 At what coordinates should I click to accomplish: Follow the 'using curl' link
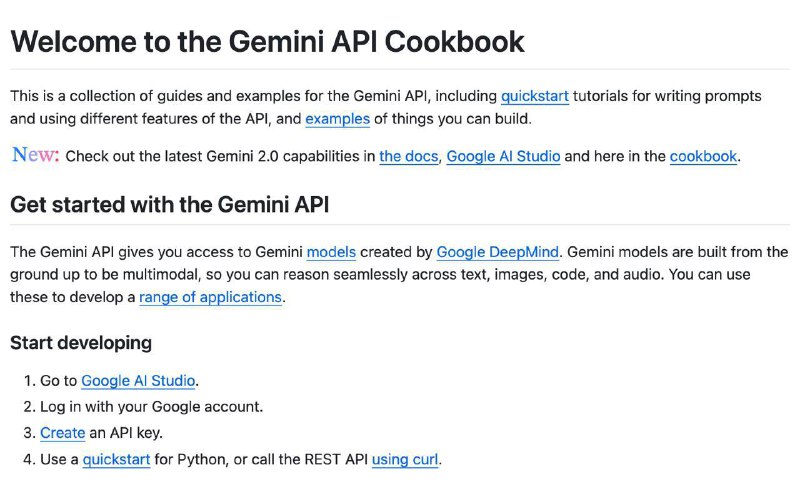(405, 460)
